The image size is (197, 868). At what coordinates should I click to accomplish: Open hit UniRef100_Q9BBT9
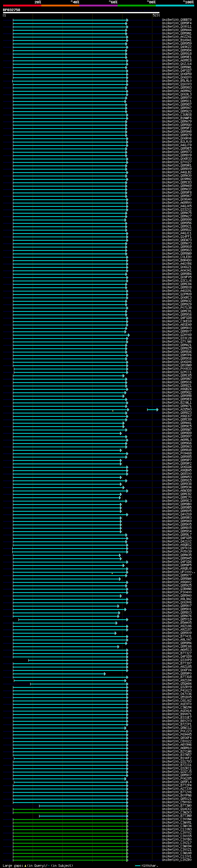177,20
